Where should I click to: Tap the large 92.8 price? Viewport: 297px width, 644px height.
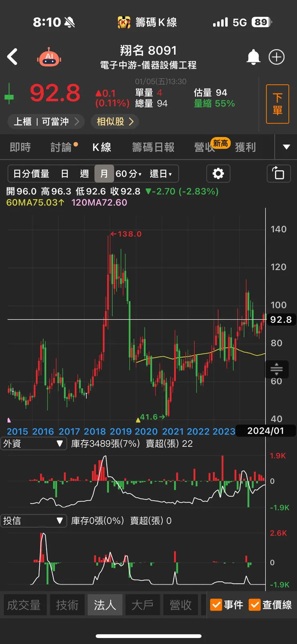[55, 93]
